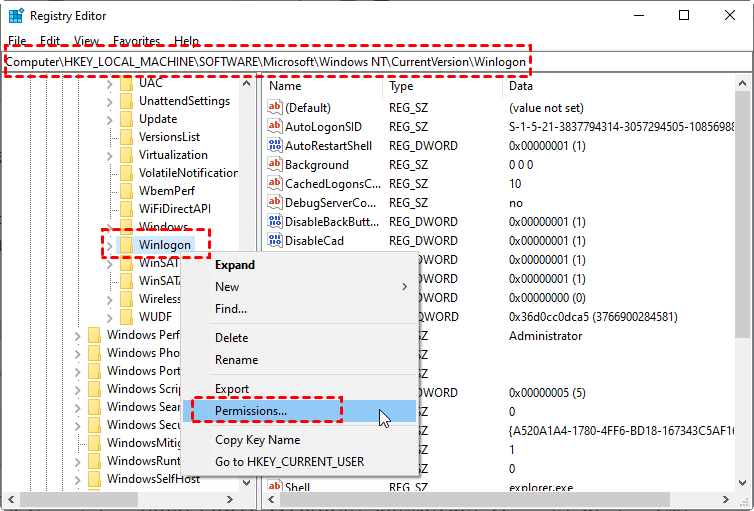This screenshot has height=511, width=754.
Task: Select the UnattendSettings folder icon
Action: click(126, 101)
